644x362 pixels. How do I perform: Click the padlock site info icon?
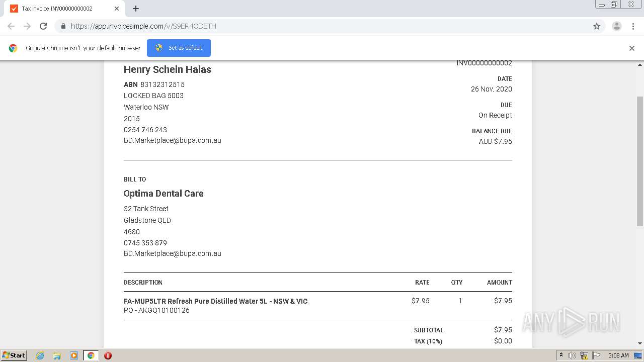63,26
